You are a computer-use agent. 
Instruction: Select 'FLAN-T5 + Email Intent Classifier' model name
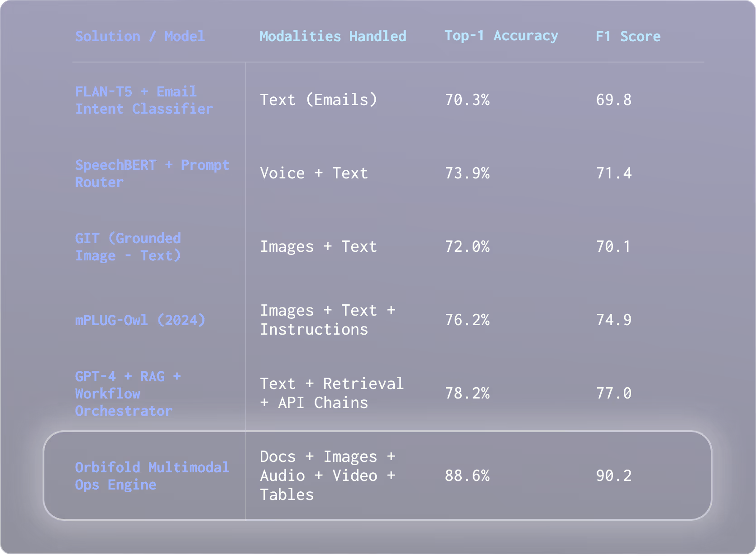144,100
